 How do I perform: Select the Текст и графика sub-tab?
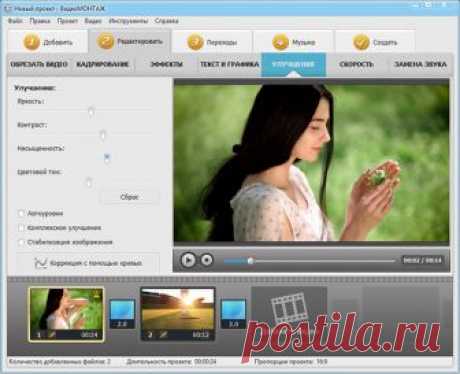point(229,64)
